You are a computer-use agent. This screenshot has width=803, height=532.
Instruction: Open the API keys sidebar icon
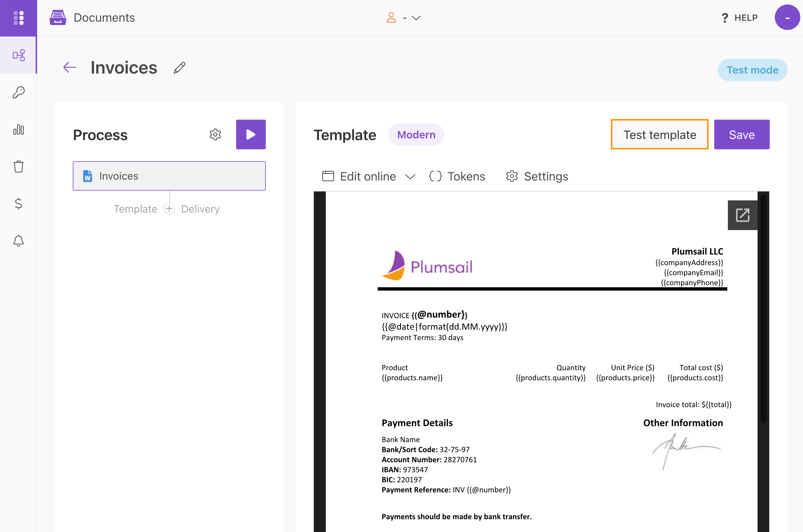[x=18, y=92]
